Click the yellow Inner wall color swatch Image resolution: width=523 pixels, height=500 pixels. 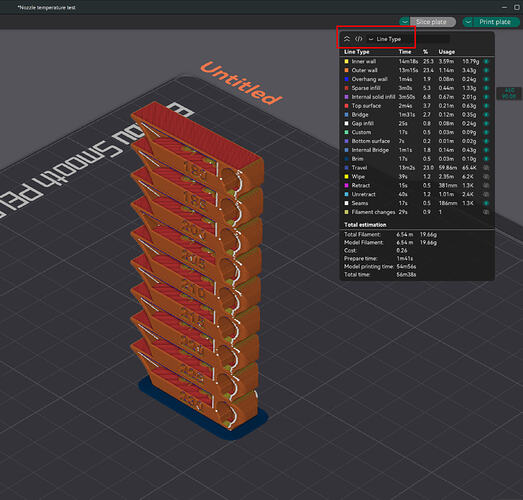(346, 61)
